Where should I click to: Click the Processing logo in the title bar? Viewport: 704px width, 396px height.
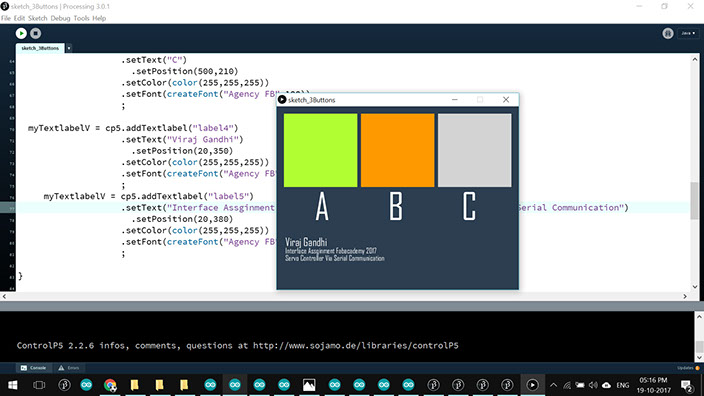coord(4,6)
